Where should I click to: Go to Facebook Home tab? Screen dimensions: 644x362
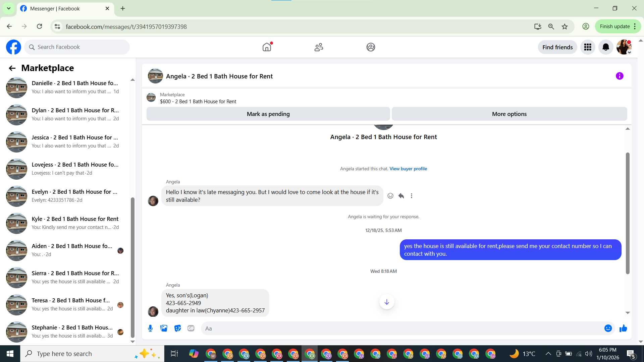pos(267,47)
